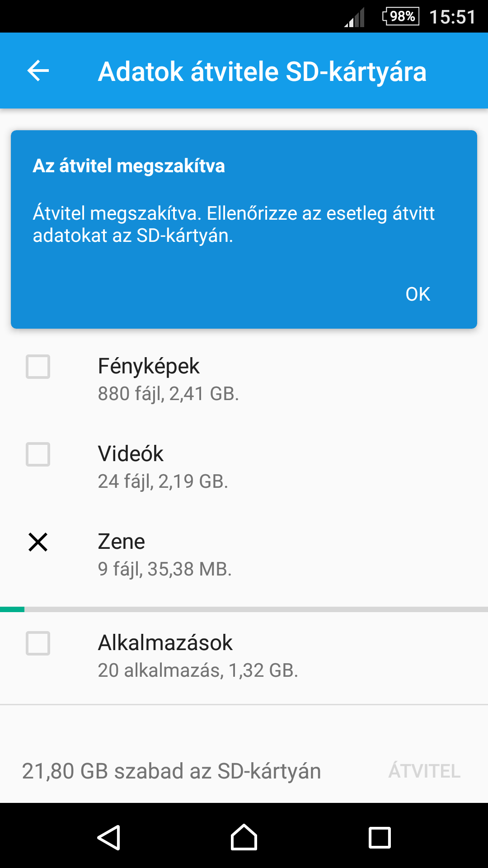The image size is (488, 868).
Task: Click the Zene transfer progress bar
Action: (x=244, y=609)
